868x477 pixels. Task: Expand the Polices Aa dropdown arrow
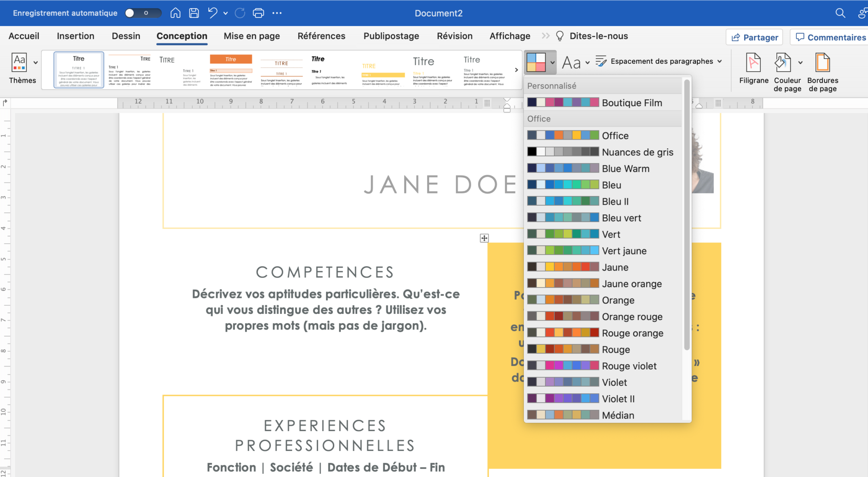click(587, 63)
